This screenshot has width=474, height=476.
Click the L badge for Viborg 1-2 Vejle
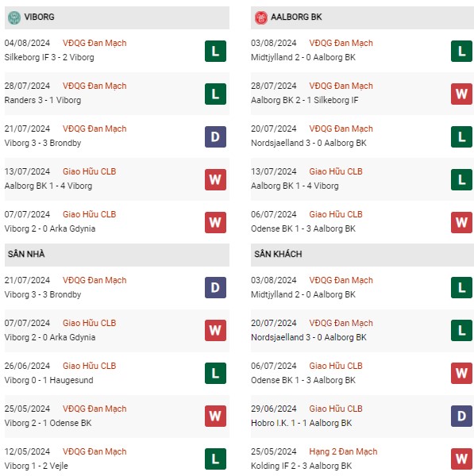pos(215,459)
